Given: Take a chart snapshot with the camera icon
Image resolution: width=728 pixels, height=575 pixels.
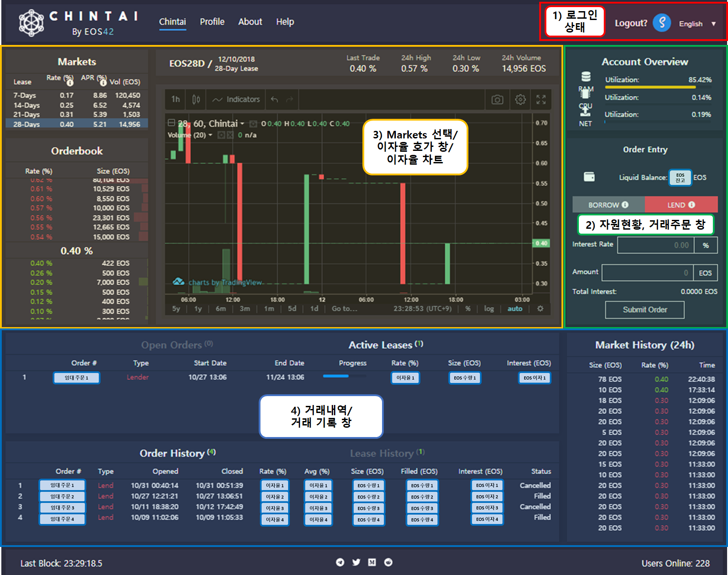Looking at the screenshot, I should click(497, 100).
